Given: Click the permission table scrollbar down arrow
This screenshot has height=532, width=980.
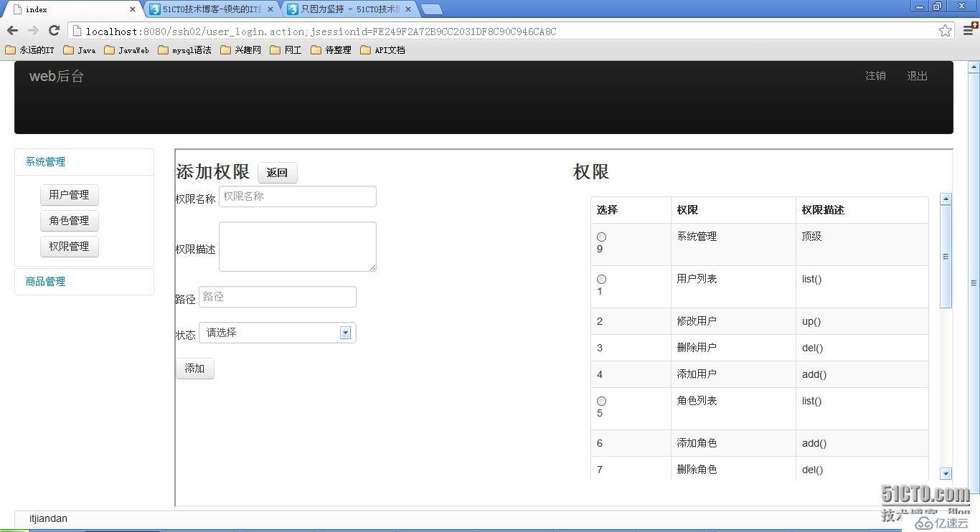Looking at the screenshot, I should (x=946, y=473).
